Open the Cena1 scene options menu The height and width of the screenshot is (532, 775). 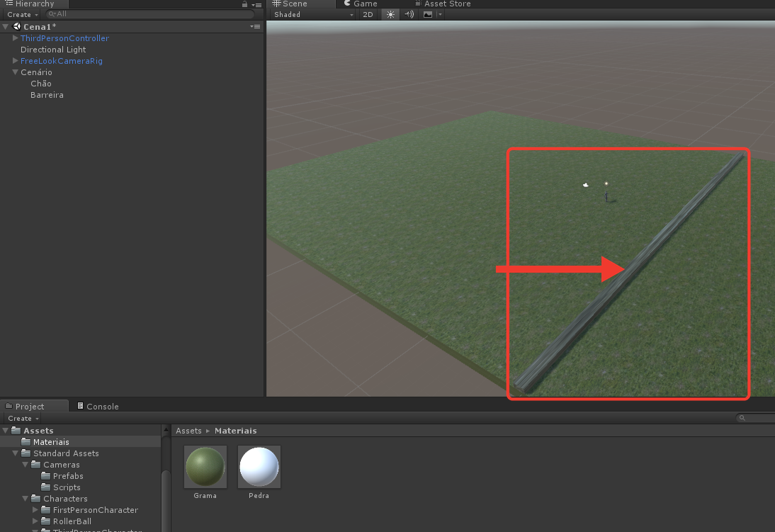255,27
